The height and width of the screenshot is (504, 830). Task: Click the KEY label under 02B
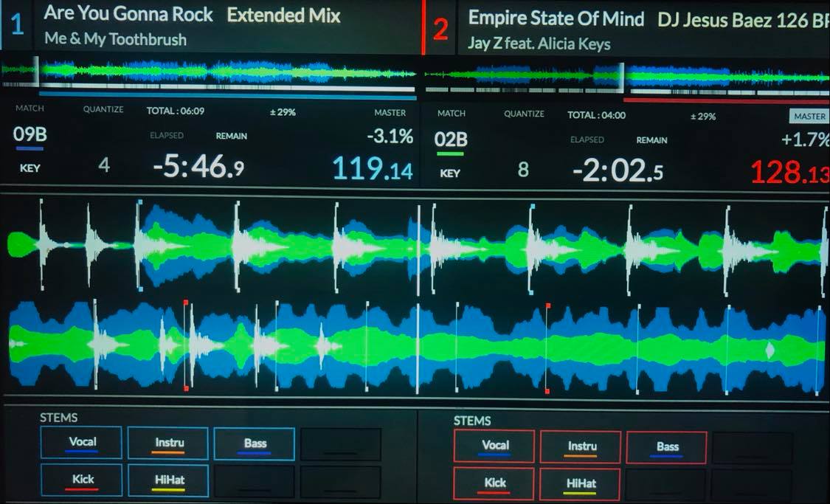pos(450,173)
